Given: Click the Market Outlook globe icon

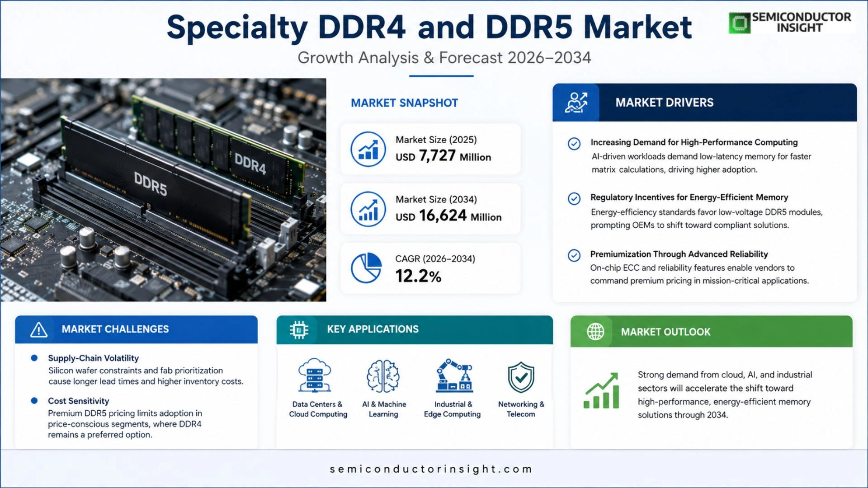Looking at the screenshot, I should click(595, 332).
